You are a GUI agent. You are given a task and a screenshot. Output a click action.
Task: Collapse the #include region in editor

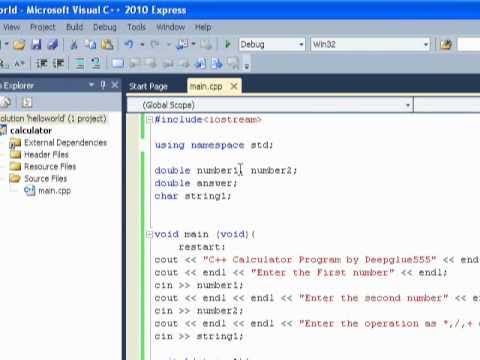coord(149,120)
